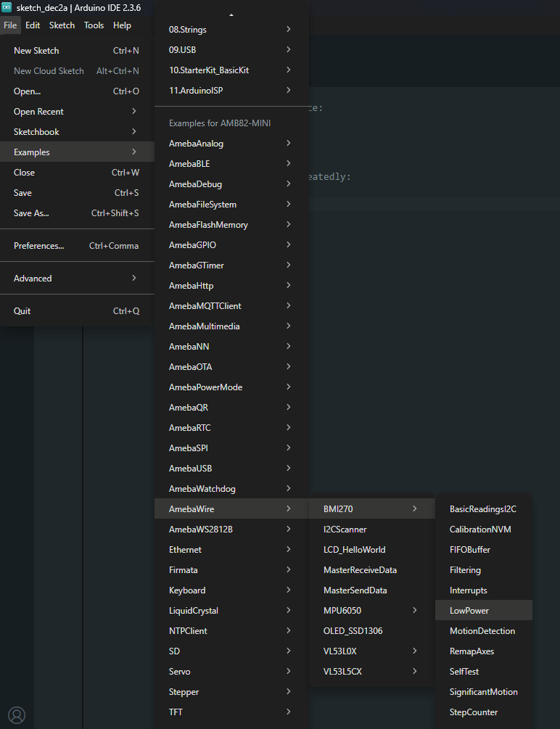Expand the MPU6050 submenu
This screenshot has width=560, height=729.
(x=371, y=611)
